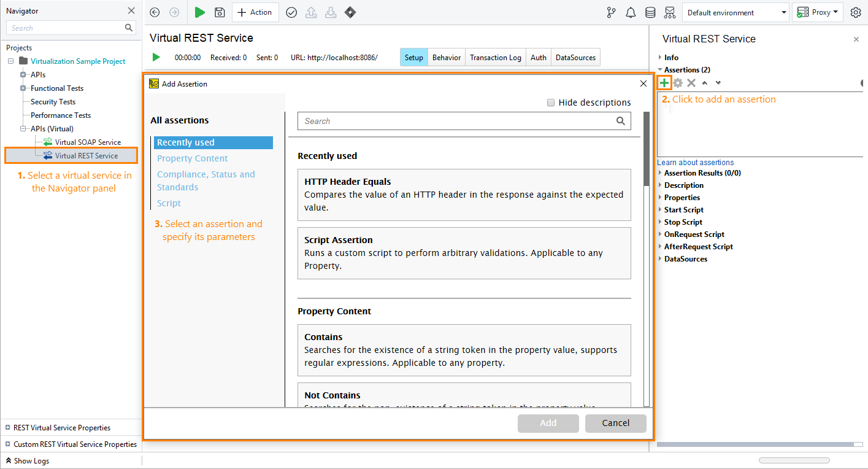The image size is (868, 469).
Task: Open the Proxy dropdown
Action: tap(818, 12)
